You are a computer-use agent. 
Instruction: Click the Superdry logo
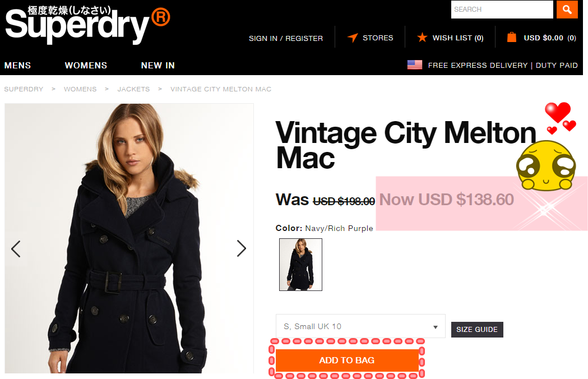[x=87, y=25]
